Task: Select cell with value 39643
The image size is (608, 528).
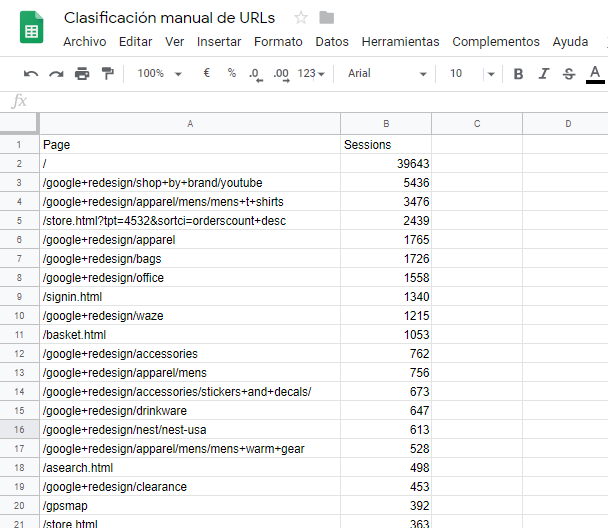Action: [386, 164]
